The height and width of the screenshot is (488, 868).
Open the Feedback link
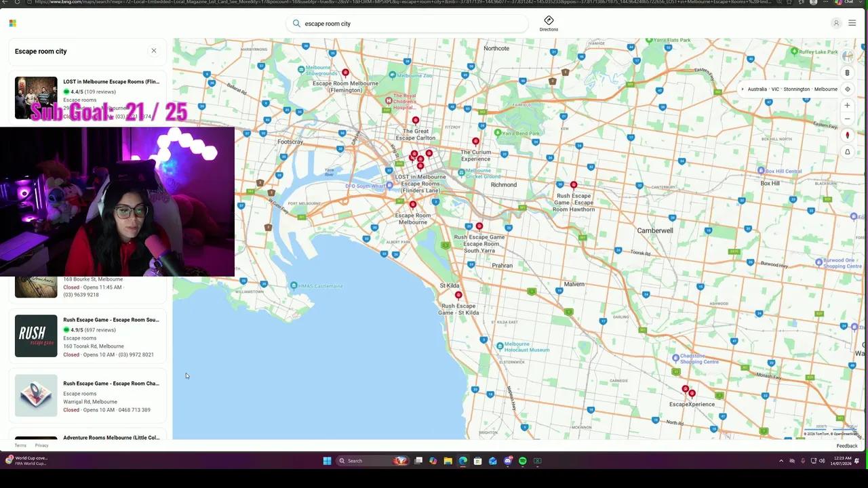coord(847,445)
